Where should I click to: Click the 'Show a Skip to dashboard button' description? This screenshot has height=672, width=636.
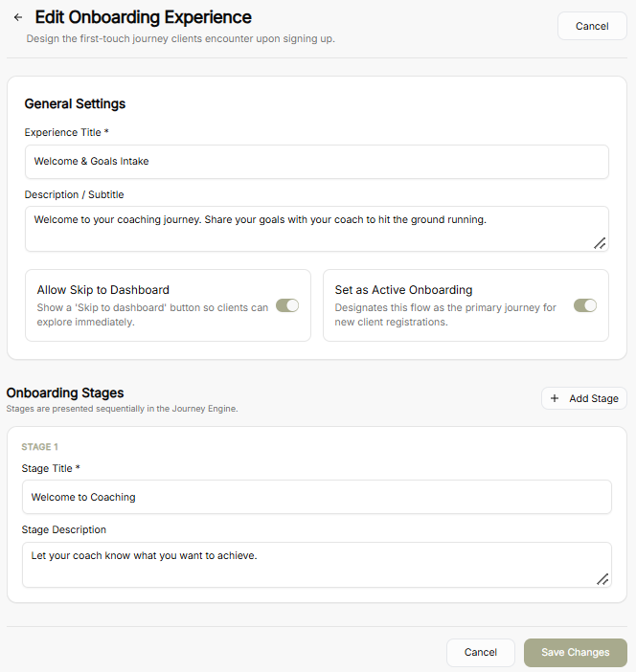[152, 315]
